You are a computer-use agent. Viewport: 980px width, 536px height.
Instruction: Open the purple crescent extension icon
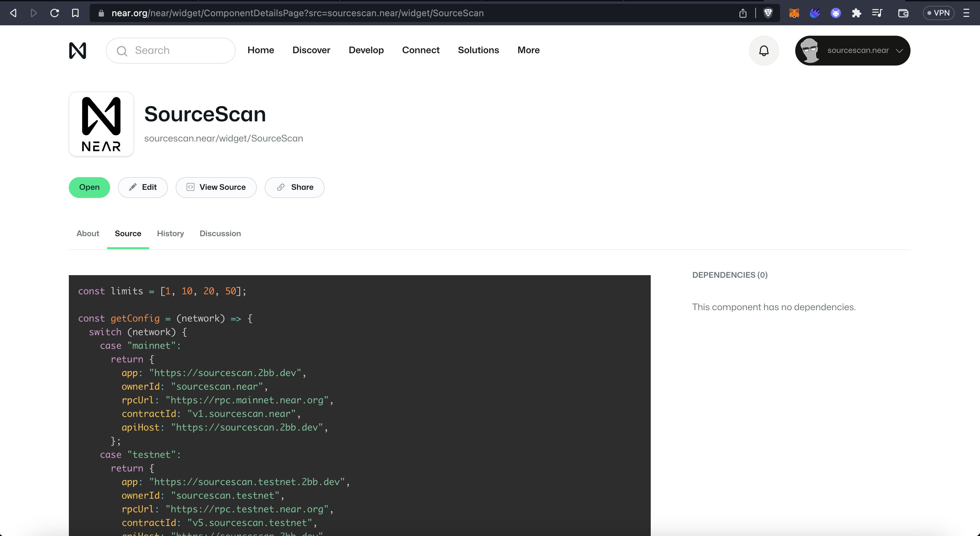tap(814, 13)
